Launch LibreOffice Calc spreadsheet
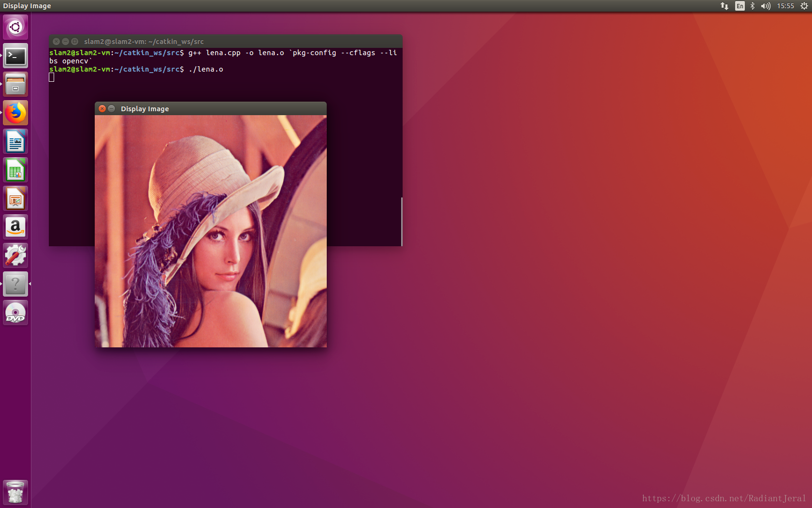The image size is (812, 508). click(x=15, y=170)
